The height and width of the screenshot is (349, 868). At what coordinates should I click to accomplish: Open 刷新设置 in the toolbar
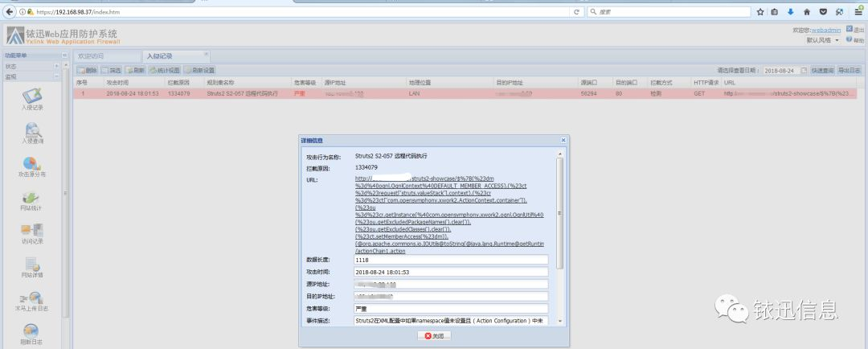[x=199, y=70]
